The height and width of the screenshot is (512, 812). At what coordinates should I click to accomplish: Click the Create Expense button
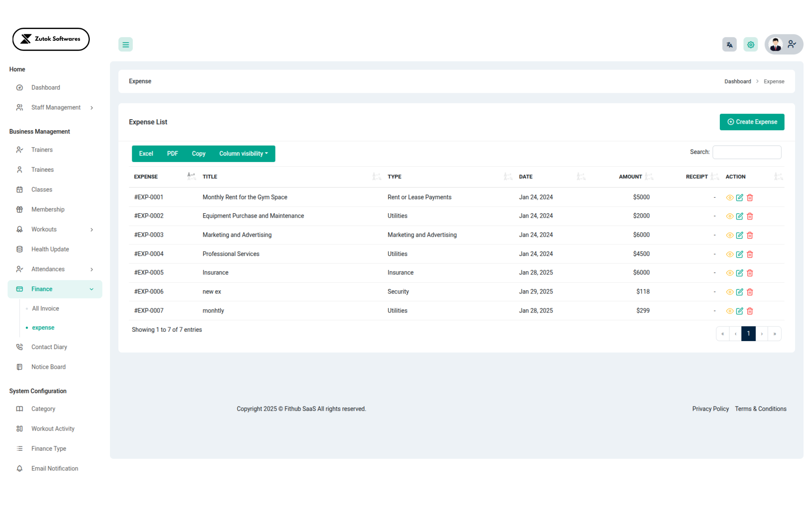pyautogui.click(x=752, y=122)
